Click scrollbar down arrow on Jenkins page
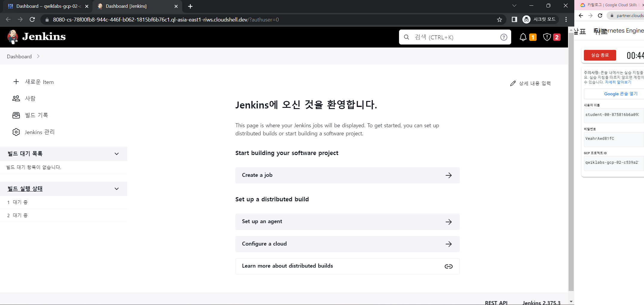 point(571,302)
